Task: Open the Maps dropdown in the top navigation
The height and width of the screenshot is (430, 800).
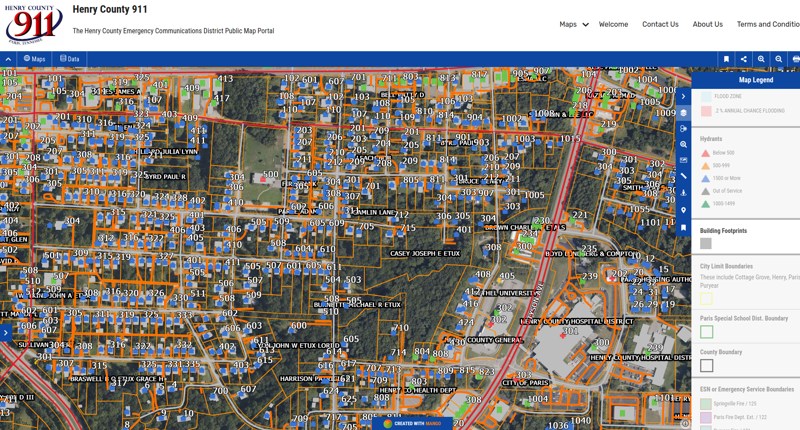Action: tap(573, 24)
